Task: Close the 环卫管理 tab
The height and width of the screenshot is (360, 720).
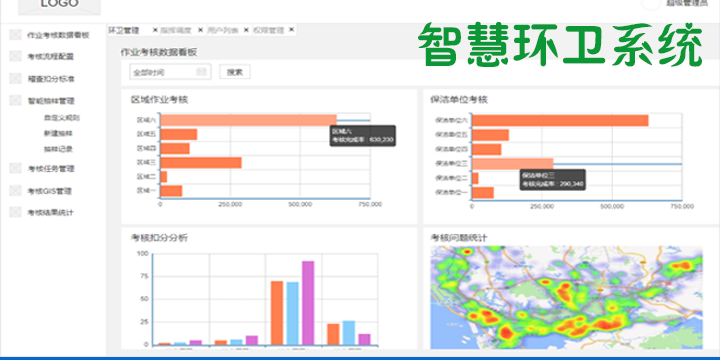Action: 155,30
